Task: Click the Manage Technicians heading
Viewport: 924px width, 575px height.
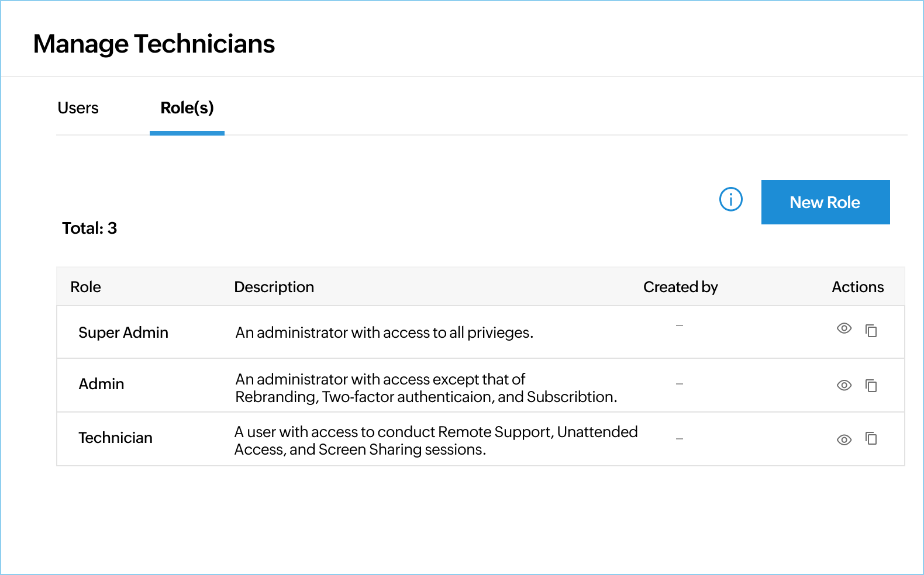Action: (154, 43)
